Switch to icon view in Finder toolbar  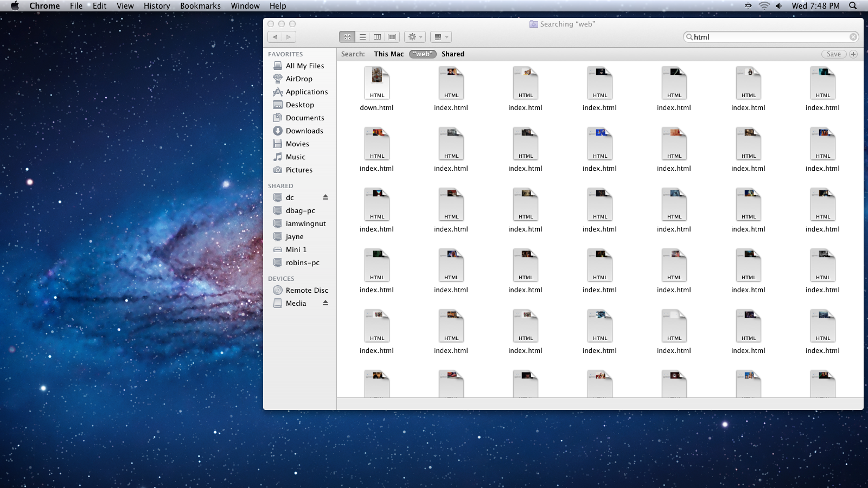tap(347, 37)
